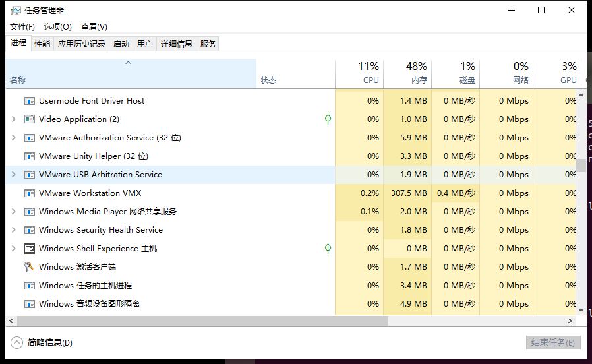Click the VMware Unity Helper process icon

click(x=30, y=156)
